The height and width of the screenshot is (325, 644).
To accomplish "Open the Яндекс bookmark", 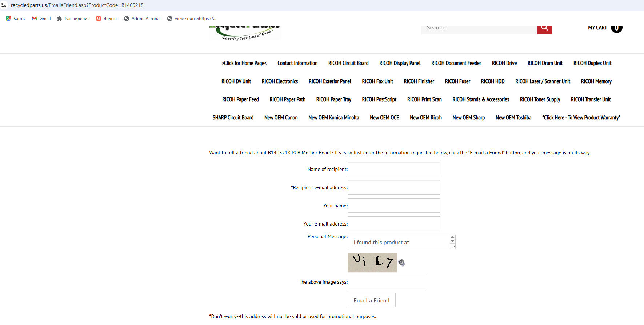I will point(107,19).
